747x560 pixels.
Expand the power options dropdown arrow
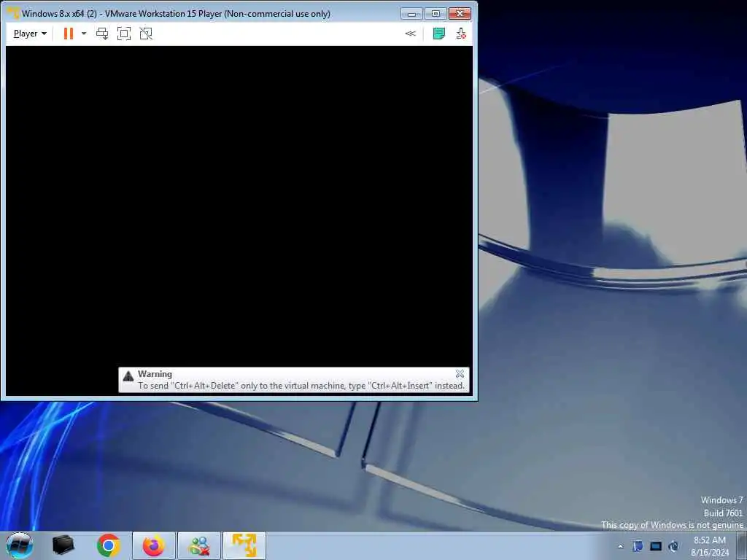coord(84,34)
